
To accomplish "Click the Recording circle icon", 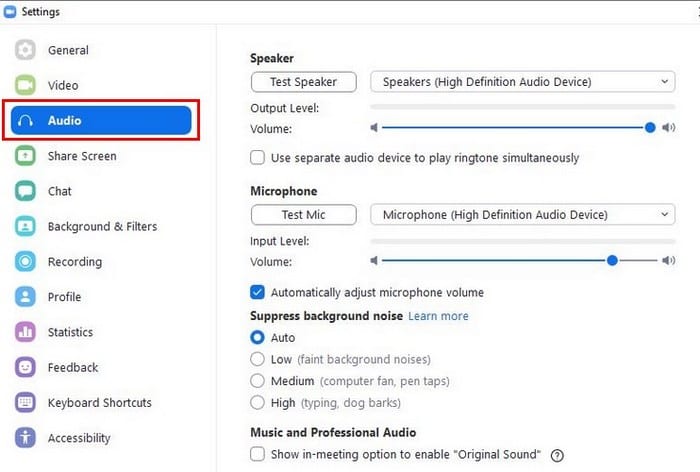I will tap(25, 261).
